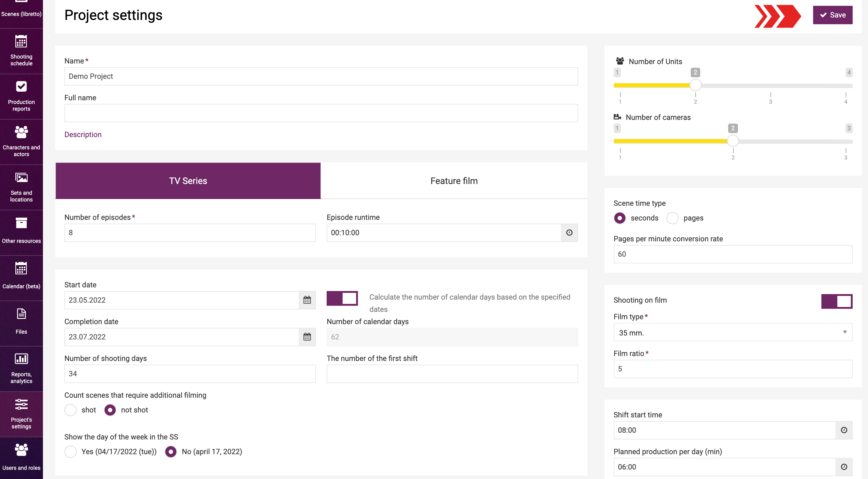Click Film ratio input field
The height and width of the screenshot is (479, 868).
pyautogui.click(x=733, y=369)
